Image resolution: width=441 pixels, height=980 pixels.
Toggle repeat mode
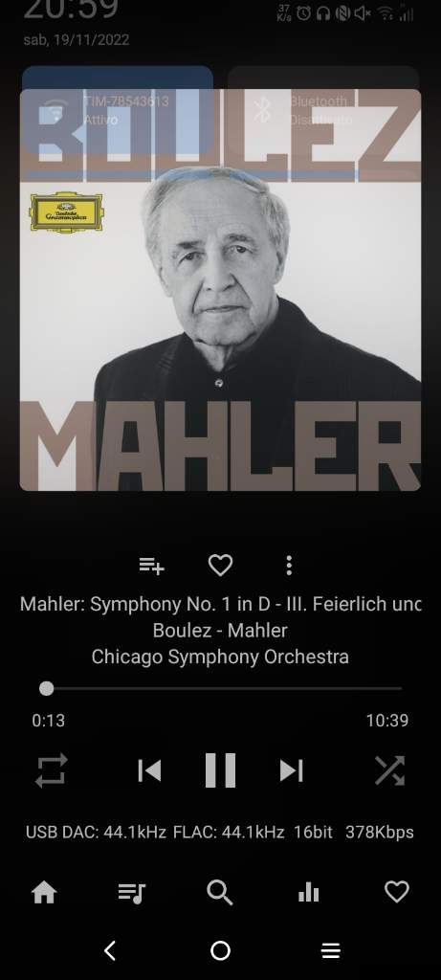pos(52,770)
